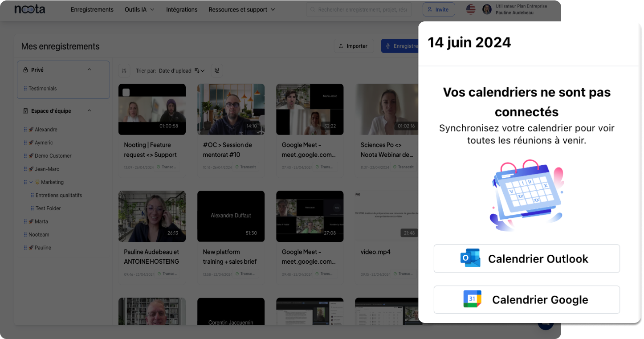Viewport: 644px width, 339px height.
Task: Click the Noota logo
Action: (29, 9)
